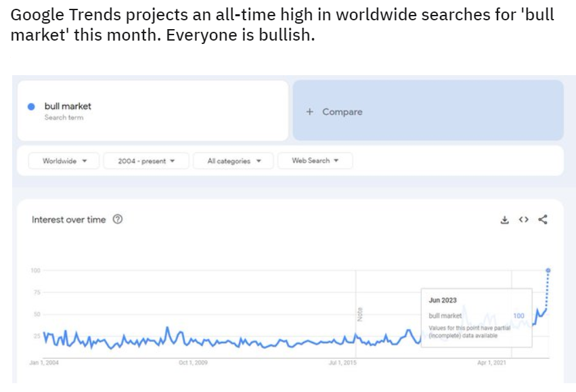The height and width of the screenshot is (392, 576).
Task: Click the tooltip value 100
Action: [x=518, y=315]
